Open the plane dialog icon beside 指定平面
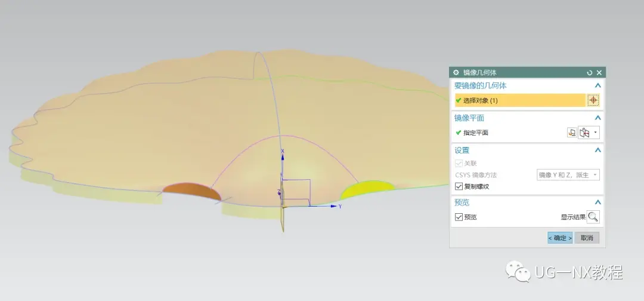This screenshot has height=301, width=644. [x=572, y=133]
